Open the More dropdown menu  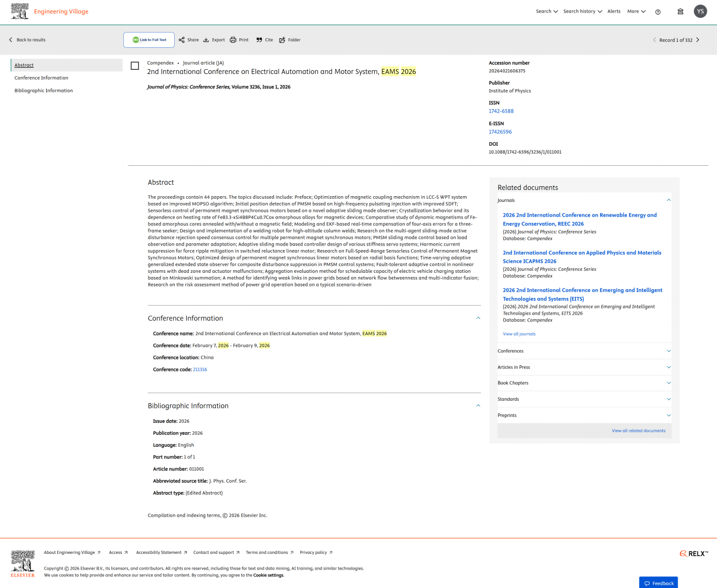[x=637, y=12]
